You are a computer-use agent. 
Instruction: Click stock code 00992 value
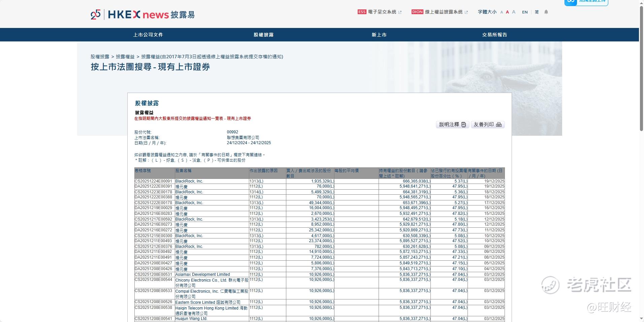pyautogui.click(x=232, y=132)
